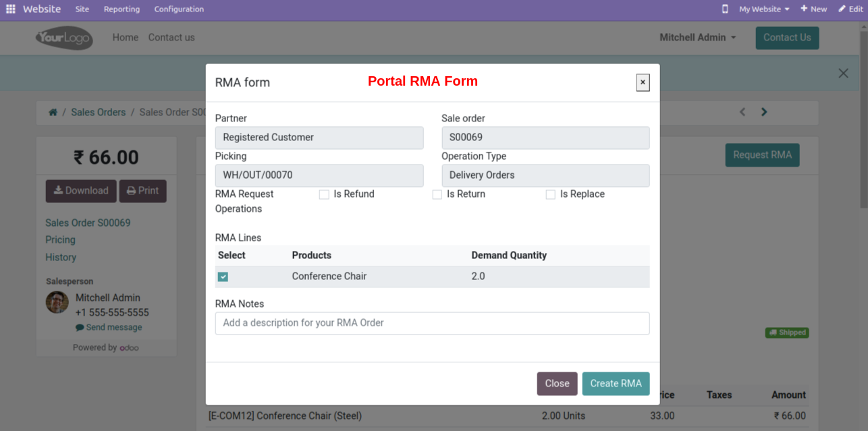
Task: Open the New content menu
Action: (x=813, y=9)
